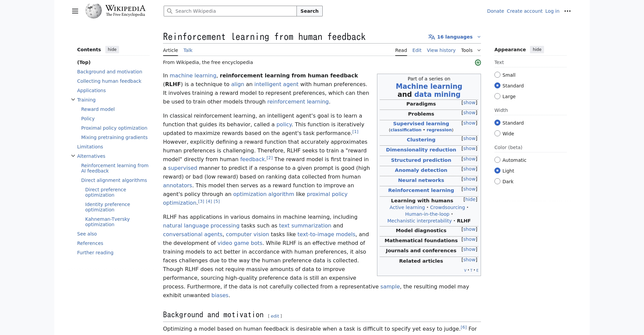Open the Crowdsourcing link in sidebar box
Image resolution: width=644 pixels, height=335 pixels.
(447, 207)
